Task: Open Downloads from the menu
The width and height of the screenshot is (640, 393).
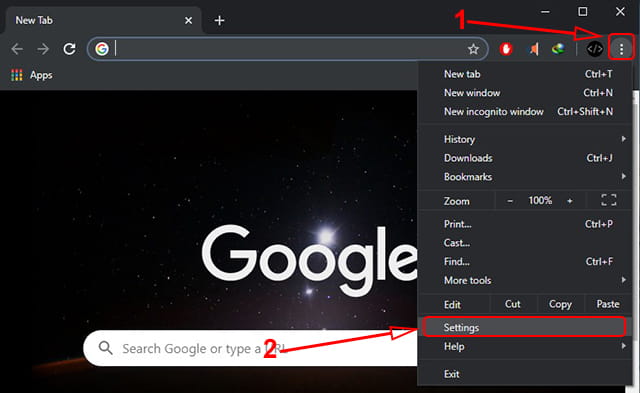Action: pos(525,158)
